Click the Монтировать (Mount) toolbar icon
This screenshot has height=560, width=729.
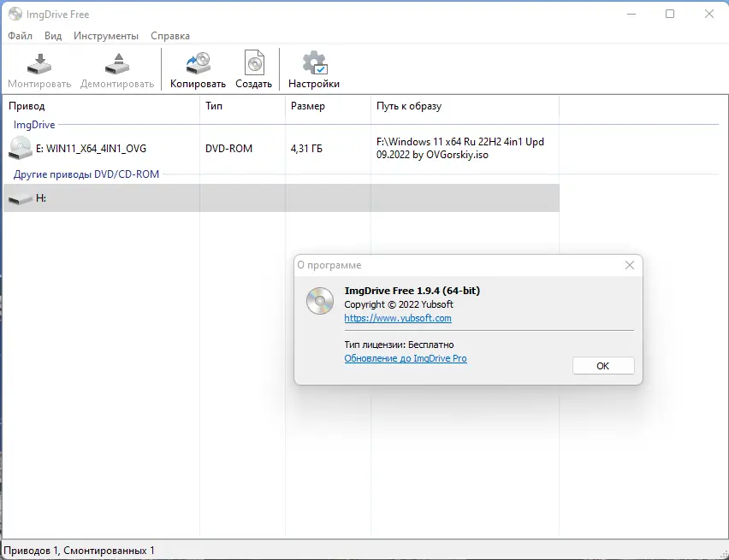[x=39, y=63]
